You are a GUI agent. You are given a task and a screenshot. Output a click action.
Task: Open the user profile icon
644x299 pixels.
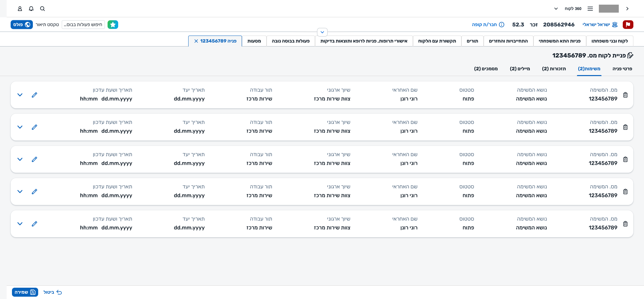click(x=20, y=9)
